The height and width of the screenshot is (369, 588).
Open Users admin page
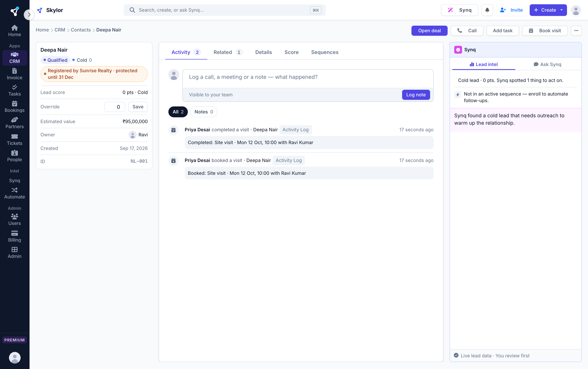tap(14, 219)
